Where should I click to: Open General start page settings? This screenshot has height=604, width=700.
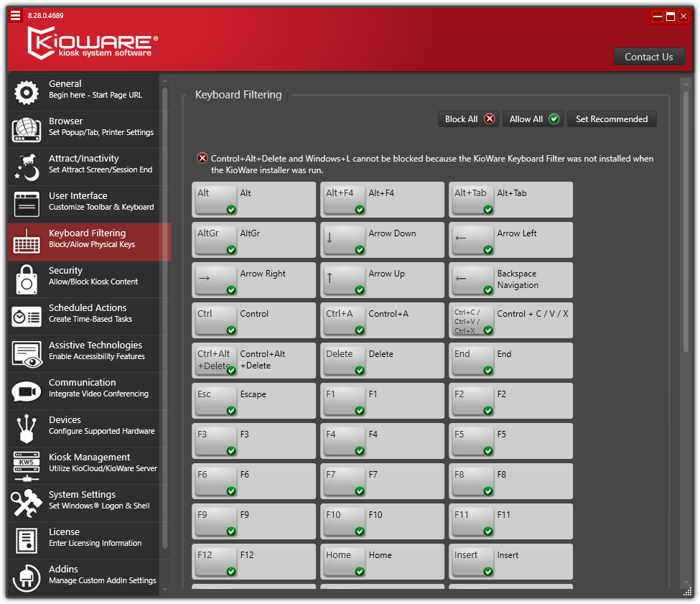pyautogui.click(x=89, y=93)
